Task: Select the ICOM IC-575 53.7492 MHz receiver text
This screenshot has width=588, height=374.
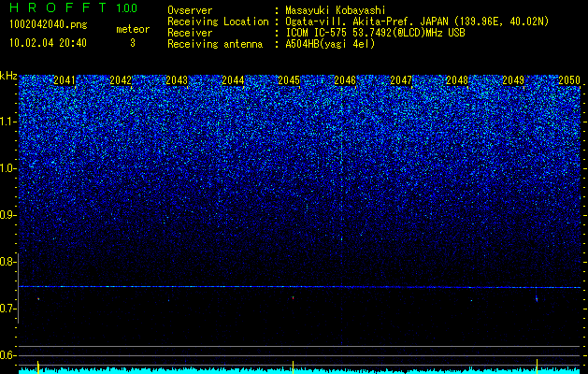Action: pyautogui.click(x=375, y=33)
